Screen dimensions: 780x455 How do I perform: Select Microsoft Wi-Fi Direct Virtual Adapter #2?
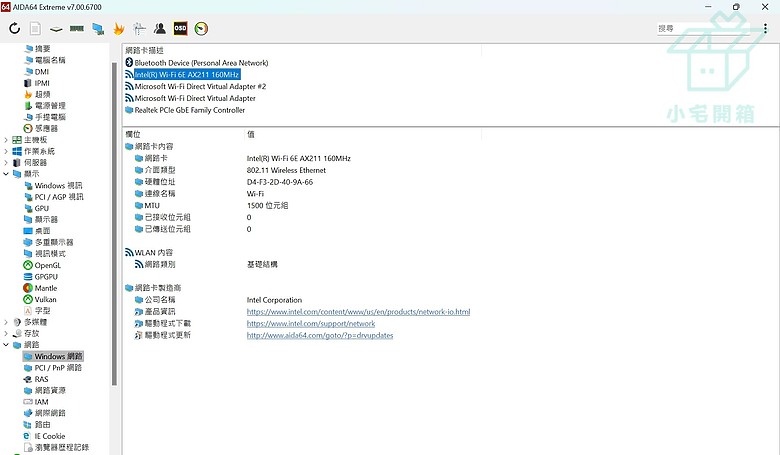[x=195, y=87]
